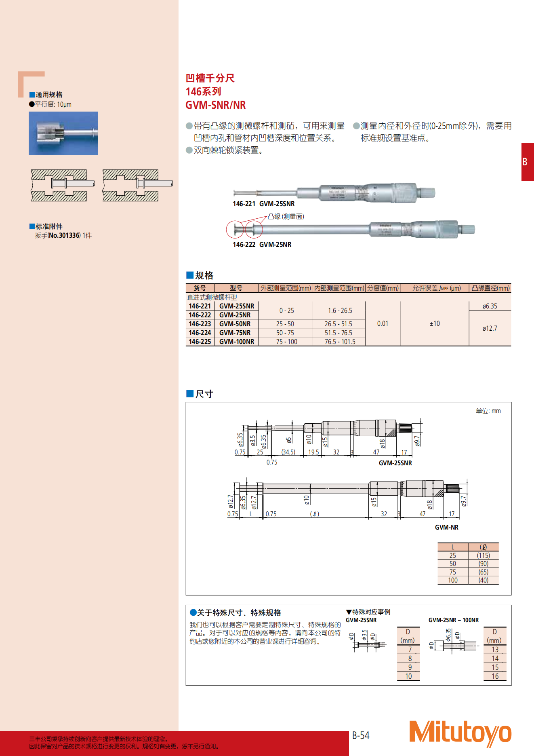Click the '内部测量范围(mm)' column header

339,288
